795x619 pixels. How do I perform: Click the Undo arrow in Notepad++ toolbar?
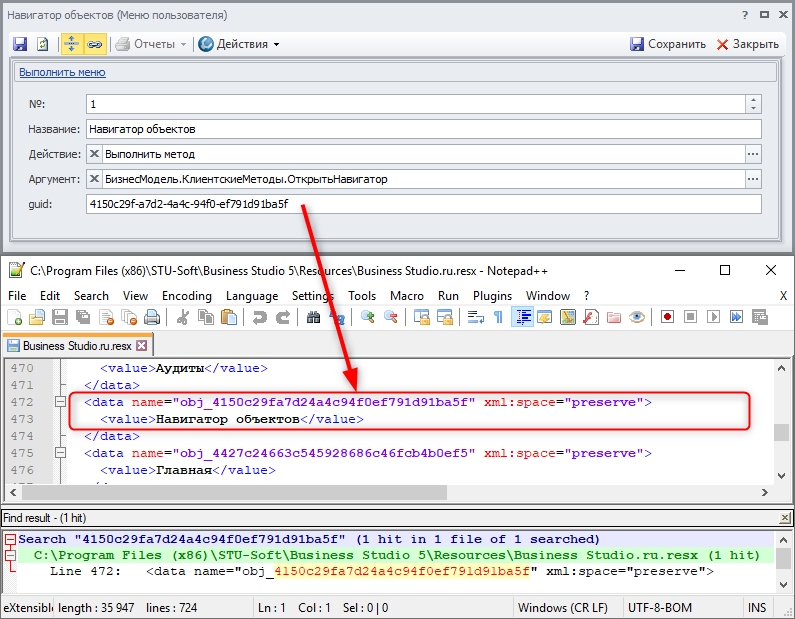tap(260, 317)
